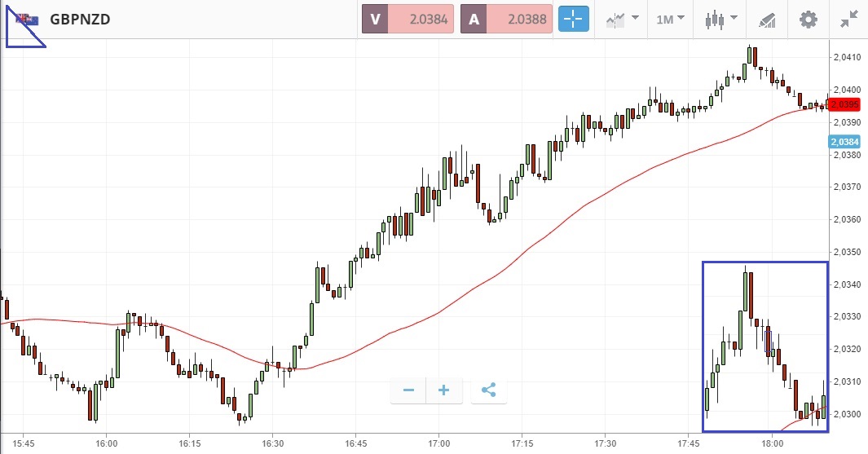Click the collapse chart arrows icon
This screenshot has width=868, height=454.
[848, 19]
